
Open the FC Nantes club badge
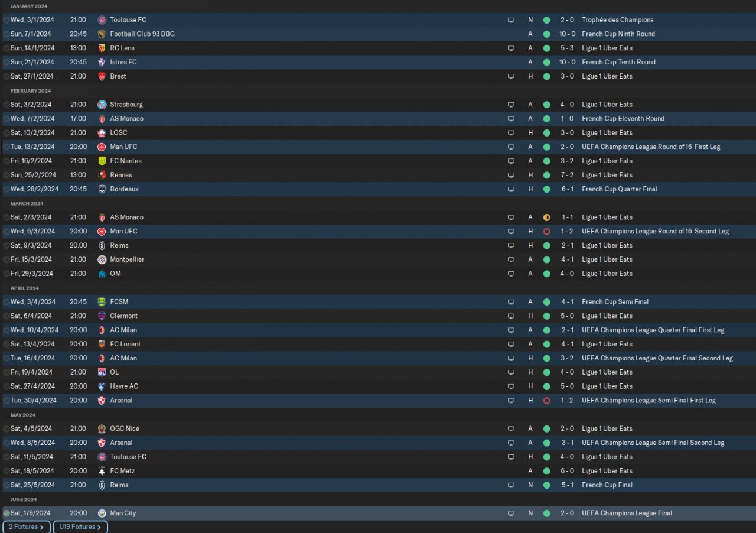click(102, 161)
